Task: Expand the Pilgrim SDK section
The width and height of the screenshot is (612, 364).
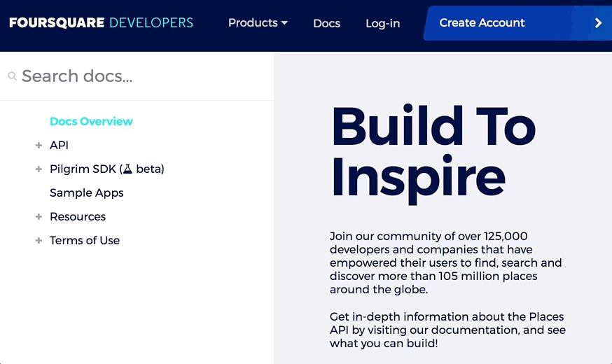Action: coord(39,169)
